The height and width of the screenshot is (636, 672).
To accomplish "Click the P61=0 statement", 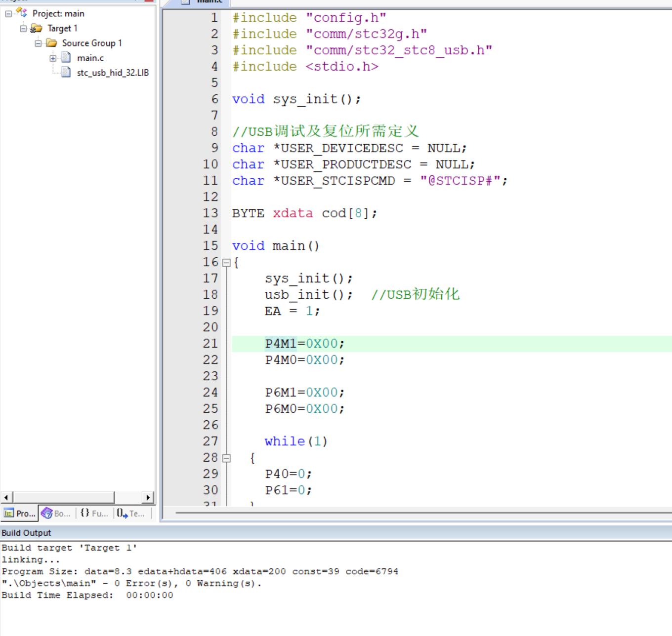I will coord(289,490).
